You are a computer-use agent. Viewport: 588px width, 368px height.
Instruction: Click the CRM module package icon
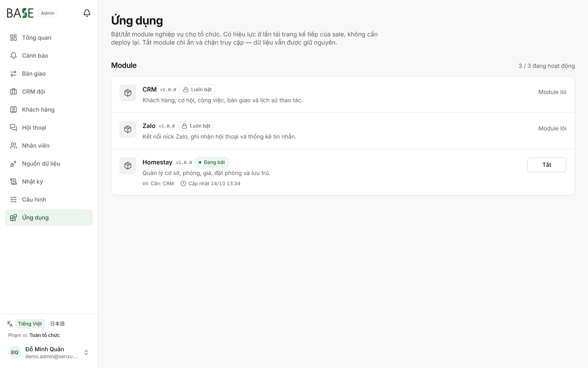pyautogui.click(x=128, y=93)
